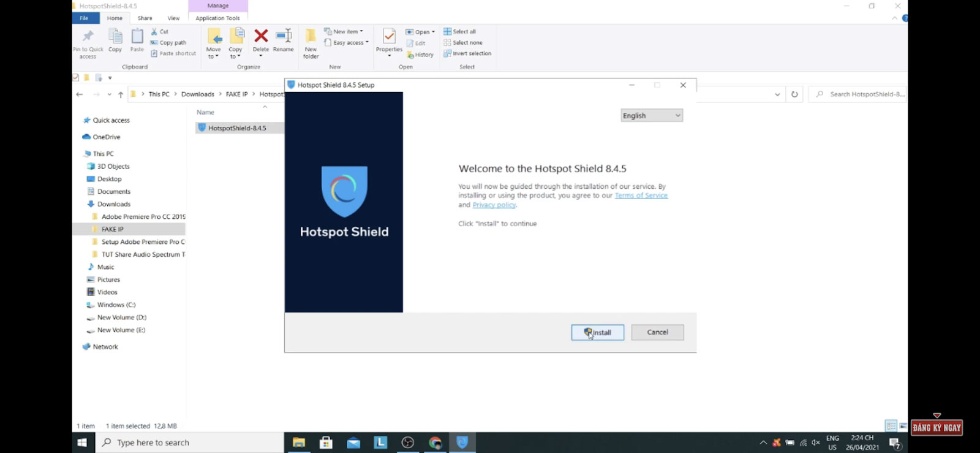Click the Name column header
980x453 pixels.
coord(205,112)
